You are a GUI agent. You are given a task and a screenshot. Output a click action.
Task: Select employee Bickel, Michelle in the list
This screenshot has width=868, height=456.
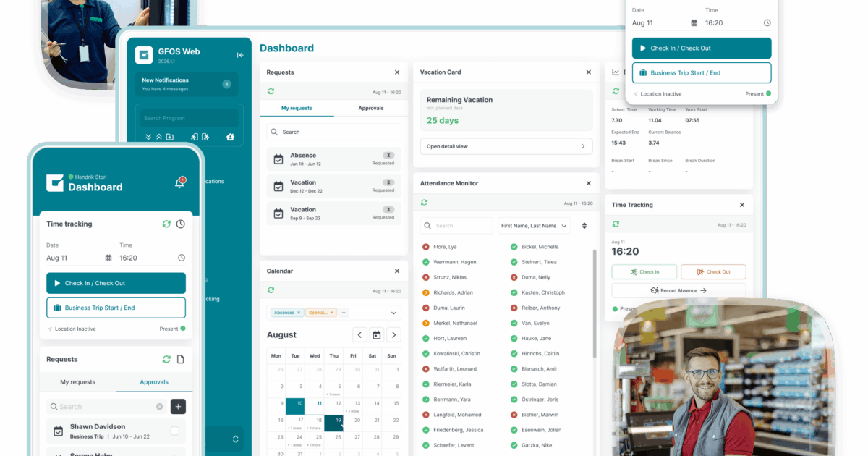click(x=535, y=247)
